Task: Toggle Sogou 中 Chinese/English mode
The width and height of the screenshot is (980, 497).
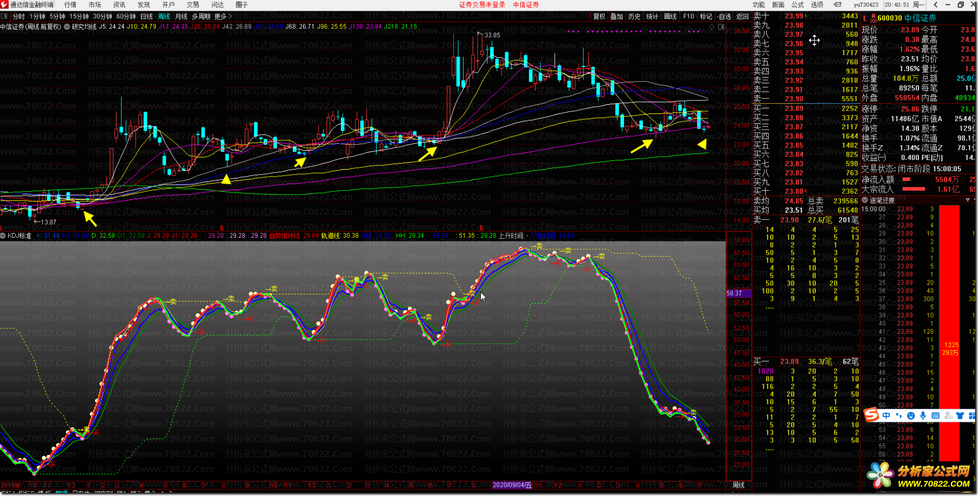Action: (887, 415)
